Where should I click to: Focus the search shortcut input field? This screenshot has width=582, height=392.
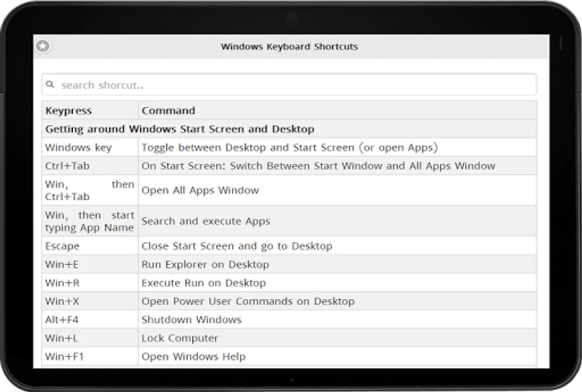(289, 84)
